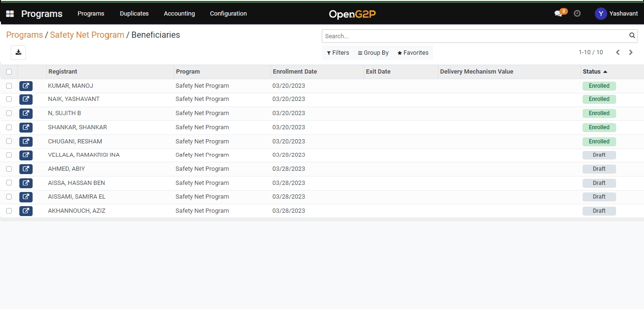Click the search magnifier icon
Screen dimensions: 644x309
[x=632, y=36]
